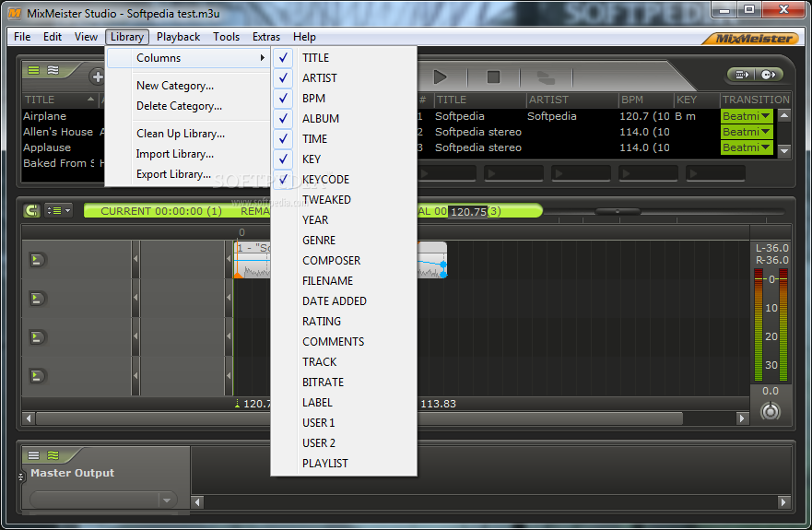Toggle the ARTIST column checkmark
Viewport: 812px width, 530px height.
(x=283, y=77)
